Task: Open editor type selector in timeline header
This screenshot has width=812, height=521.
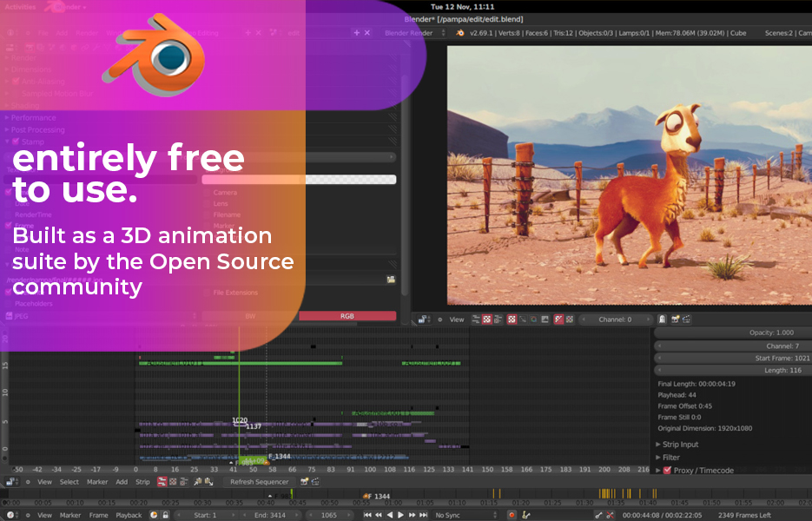Action: 11,515
